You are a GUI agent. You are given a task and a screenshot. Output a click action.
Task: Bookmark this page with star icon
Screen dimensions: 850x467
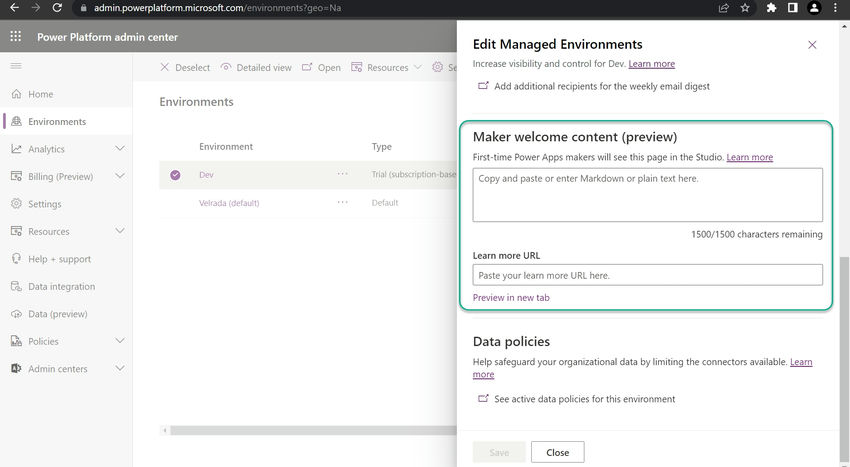745,8
